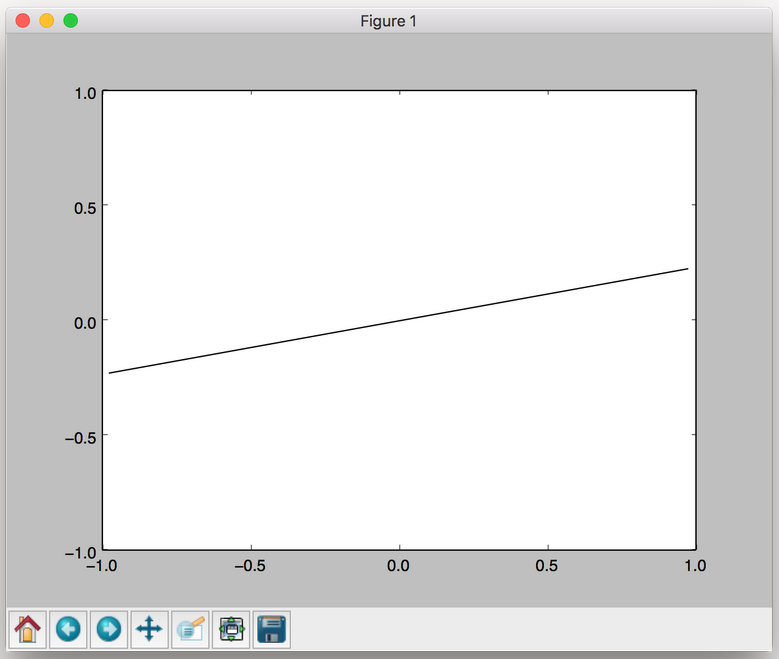
Task: Click the "Figure 1" window title
Action: 389,21
